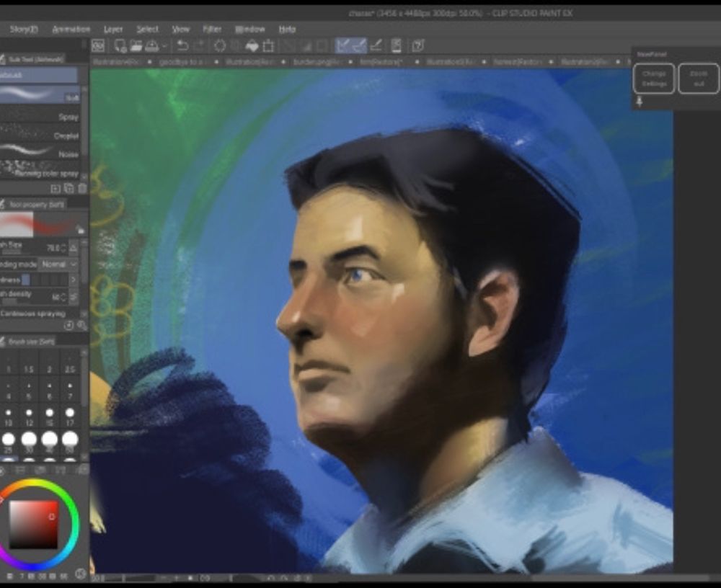The width and height of the screenshot is (721, 588).
Task: Select the Noise sub tool
Action: coord(40,151)
